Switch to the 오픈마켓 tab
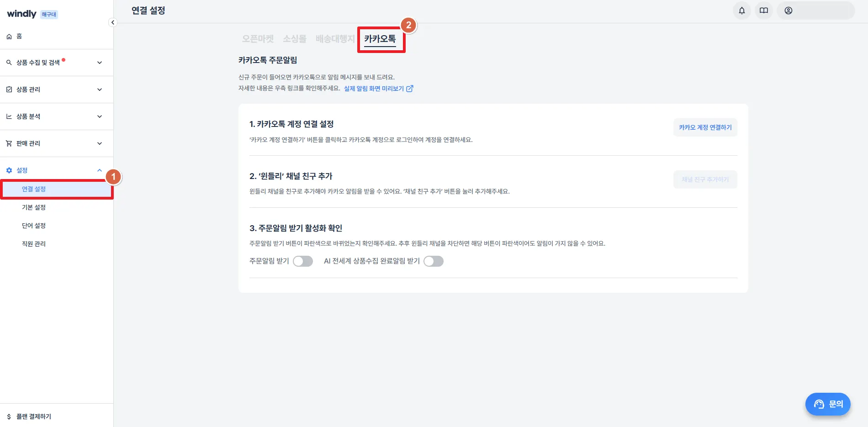The image size is (868, 427). tap(258, 39)
